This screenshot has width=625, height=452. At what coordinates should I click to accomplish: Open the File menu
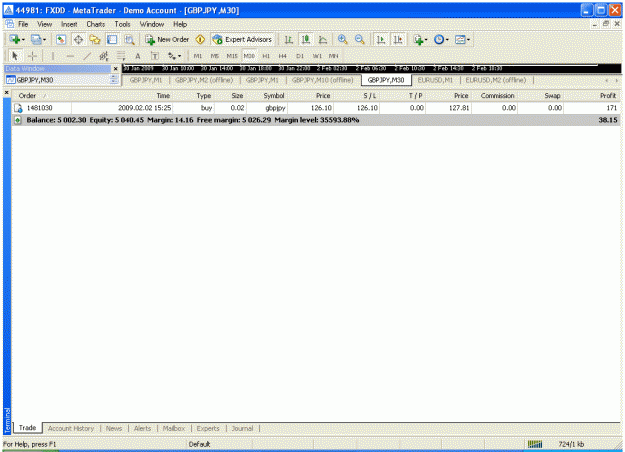[x=23, y=24]
